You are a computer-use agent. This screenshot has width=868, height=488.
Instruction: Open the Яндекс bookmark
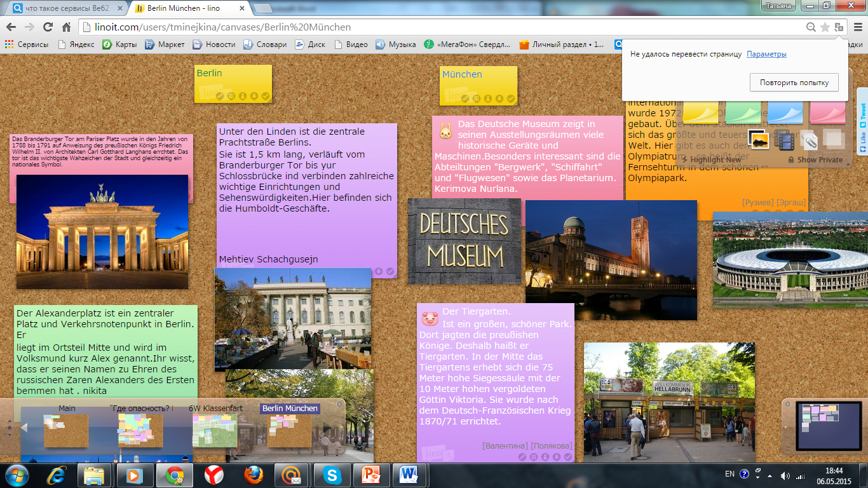click(76, 44)
